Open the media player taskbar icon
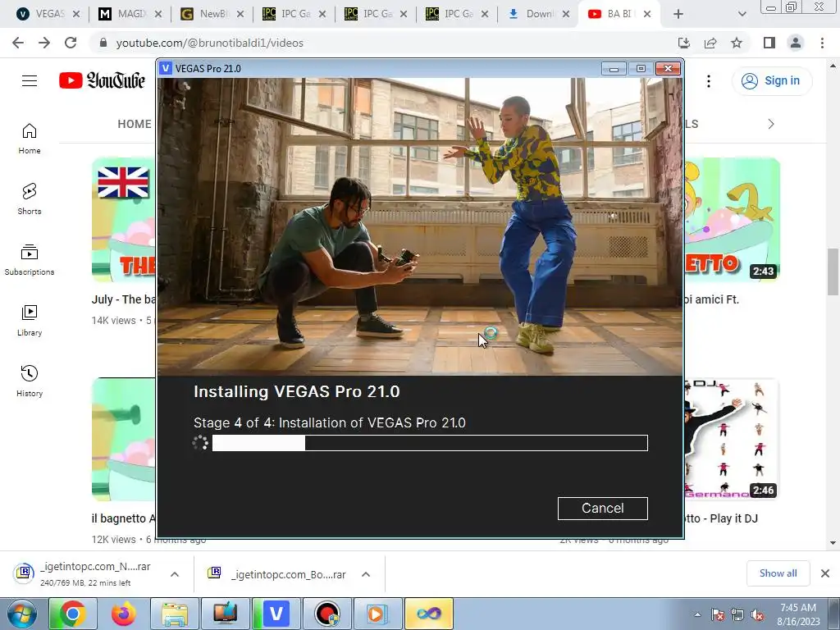This screenshot has width=840, height=630. [377, 614]
